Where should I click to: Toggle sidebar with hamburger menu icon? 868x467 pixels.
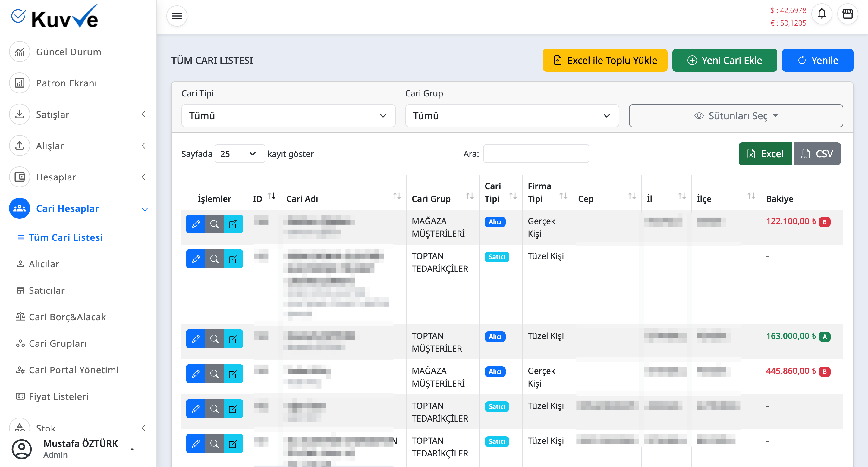pos(177,16)
